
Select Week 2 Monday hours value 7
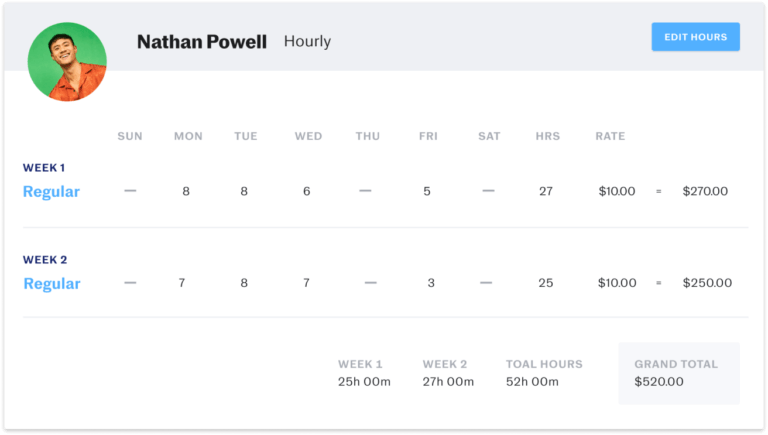click(182, 283)
